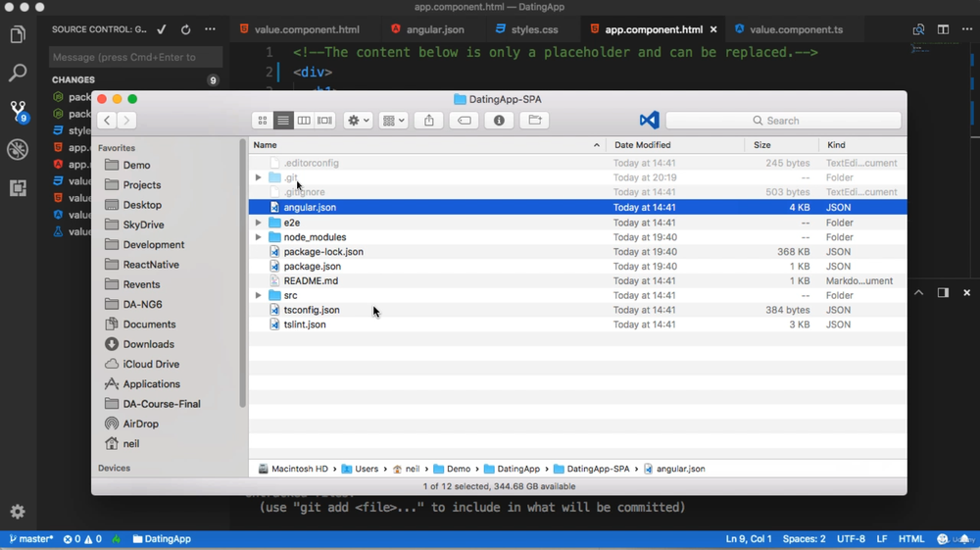Click commit message input field
This screenshot has height=550, width=980.
pos(135,57)
